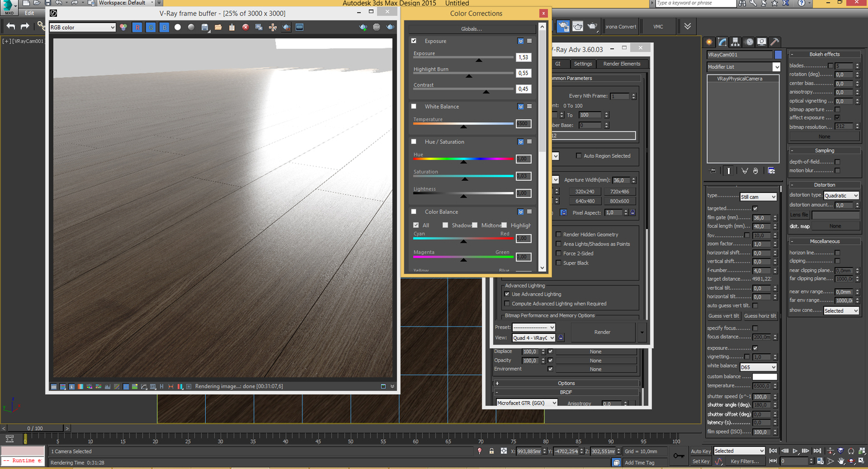Open the Settings tab in render setup
868x469 pixels.
582,64
